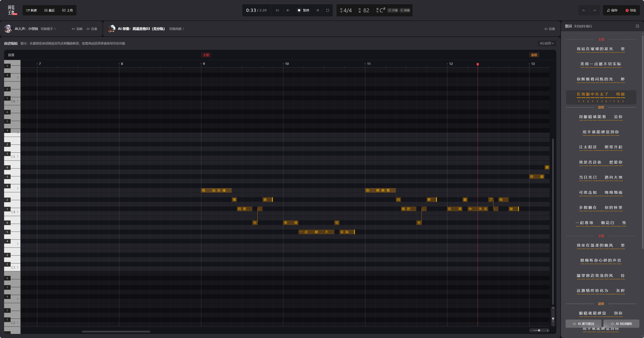Screen dimensions: 644x338
Task: Click the redo arrow icon
Action: 594,10
